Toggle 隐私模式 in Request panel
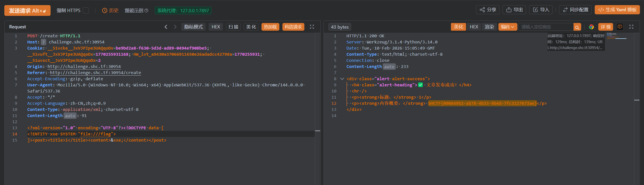Screen dimensions: 644x185 click(x=194, y=27)
